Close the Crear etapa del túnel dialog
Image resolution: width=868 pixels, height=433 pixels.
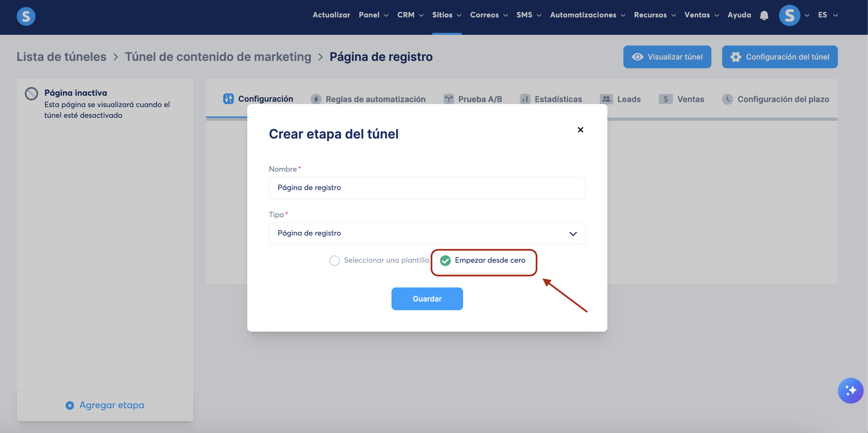[x=580, y=130]
